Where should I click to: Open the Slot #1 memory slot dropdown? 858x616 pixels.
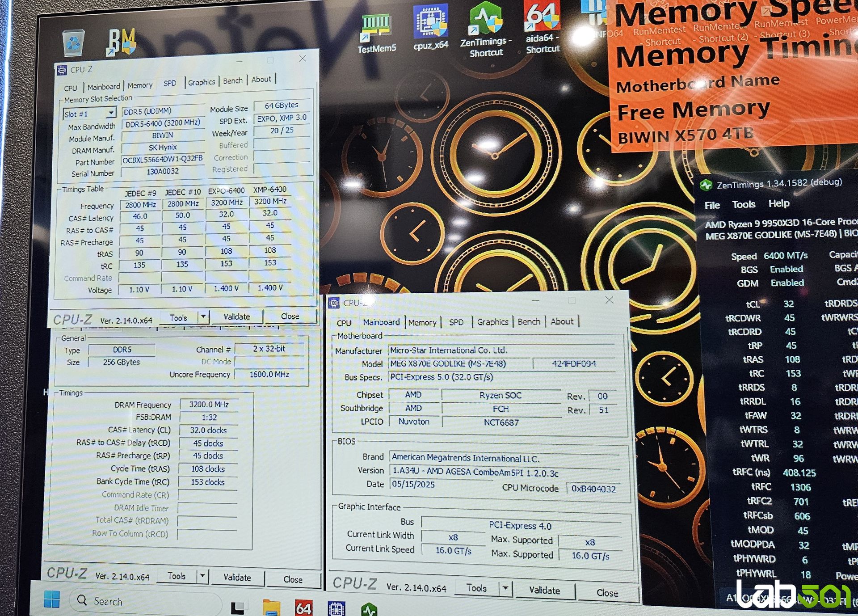(x=89, y=114)
